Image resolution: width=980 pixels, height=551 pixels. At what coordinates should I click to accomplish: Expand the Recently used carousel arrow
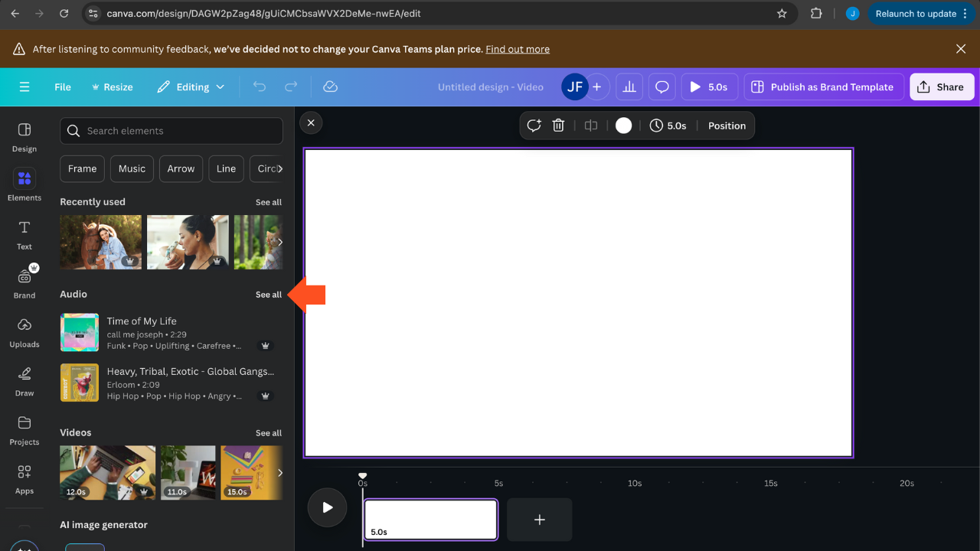click(279, 242)
